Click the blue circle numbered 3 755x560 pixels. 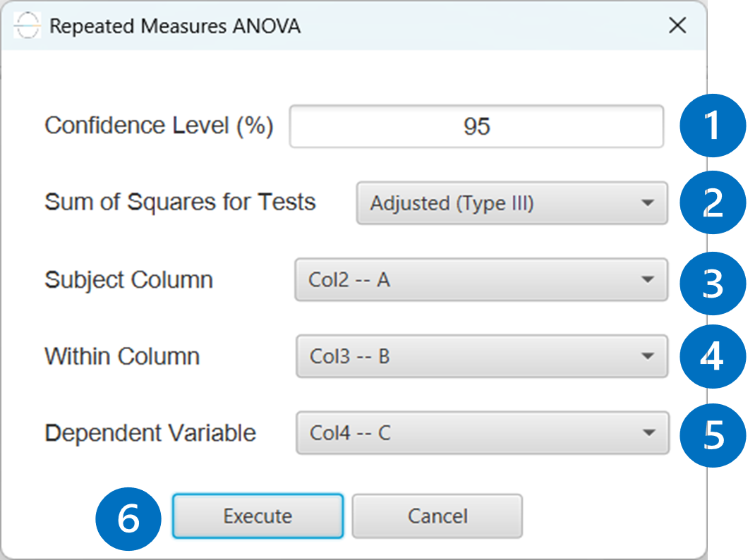click(x=712, y=284)
